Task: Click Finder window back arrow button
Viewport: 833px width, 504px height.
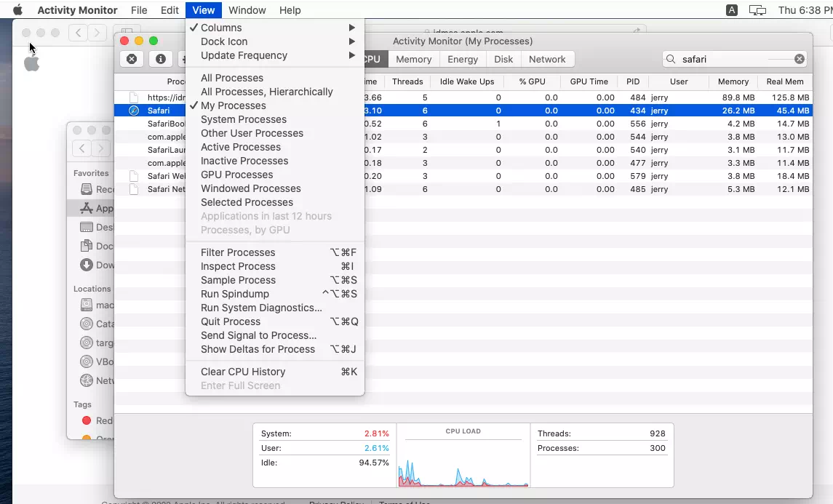Action: tap(81, 148)
